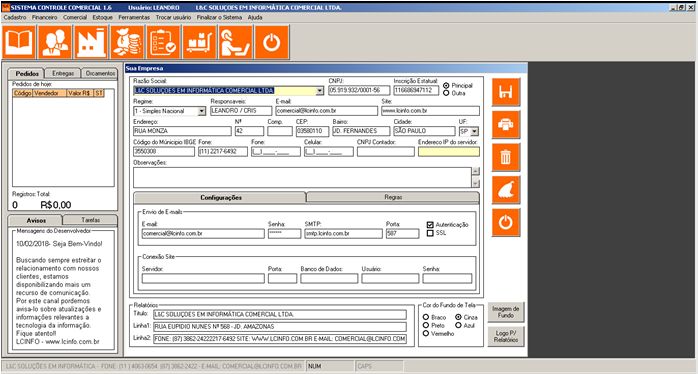Click the Inscrição Estadual field
Image resolution: width=698 pixels, height=374 pixels.
(x=416, y=91)
